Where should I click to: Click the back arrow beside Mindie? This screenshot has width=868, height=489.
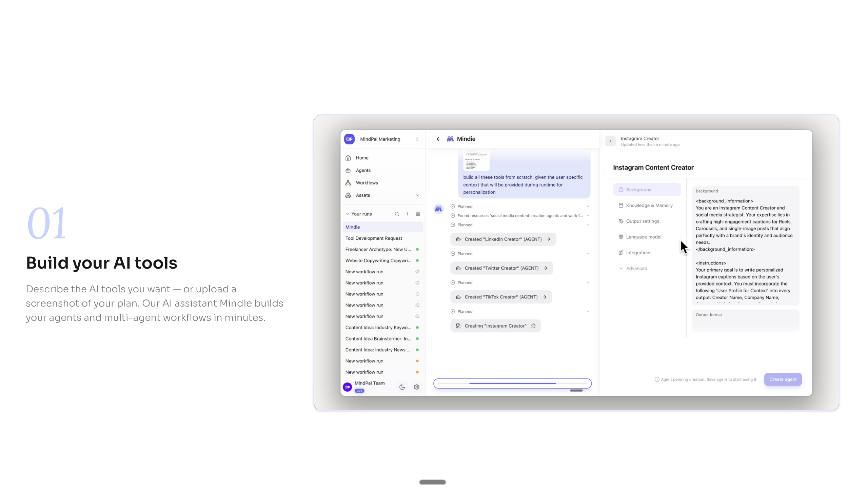pos(438,139)
